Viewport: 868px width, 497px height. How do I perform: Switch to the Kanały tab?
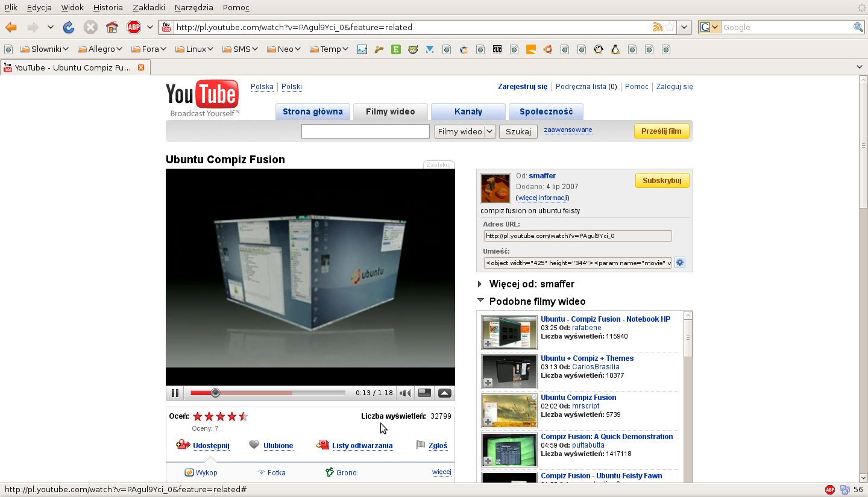tap(468, 111)
